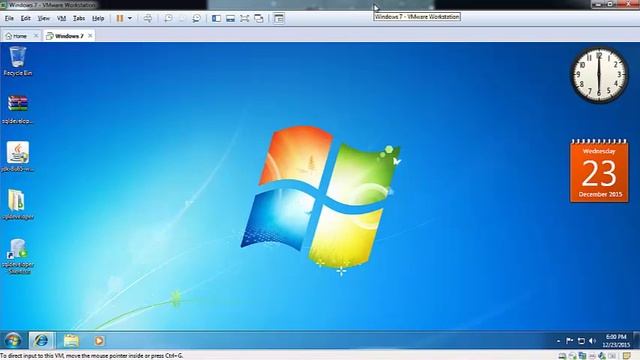The width and height of the screenshot is (640, 360).
Task: Open Windows Explorer from taskbar
Action: [x=71, y=340]
